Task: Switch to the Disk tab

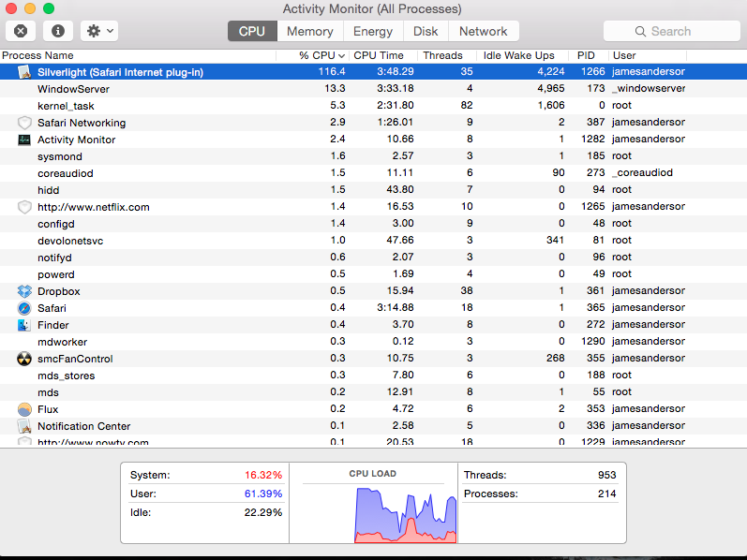Action: [x=426, y=31]
